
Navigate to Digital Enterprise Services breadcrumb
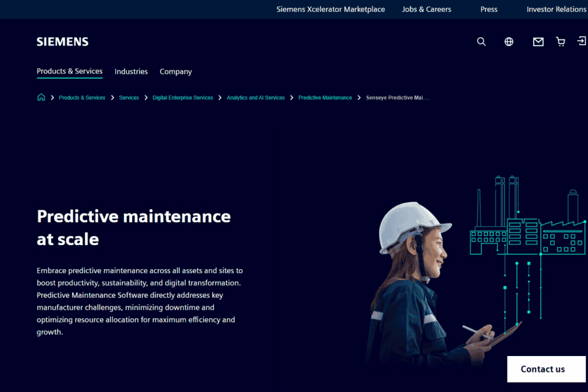coord(183,97)
